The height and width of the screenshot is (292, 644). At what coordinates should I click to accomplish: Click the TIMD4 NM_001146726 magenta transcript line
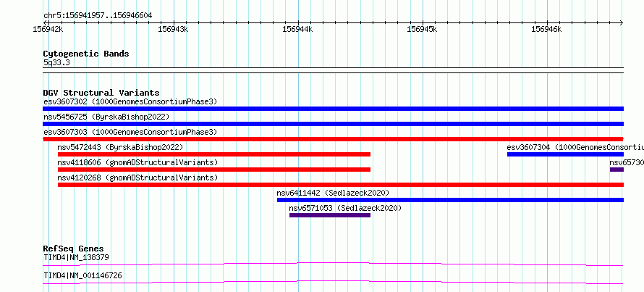point(333,282)
